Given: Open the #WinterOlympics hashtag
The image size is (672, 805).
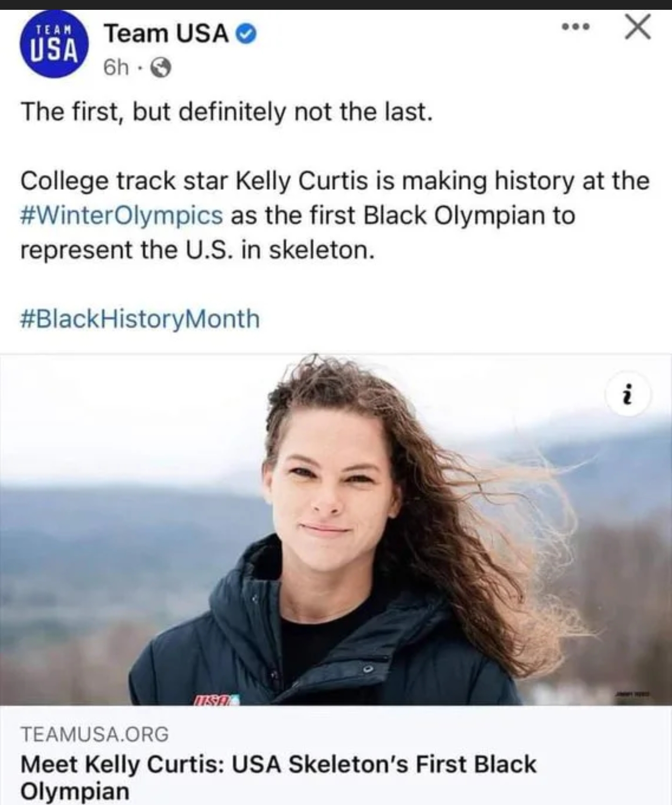Looking at the screenshot, I should click(x=122, y=215).
